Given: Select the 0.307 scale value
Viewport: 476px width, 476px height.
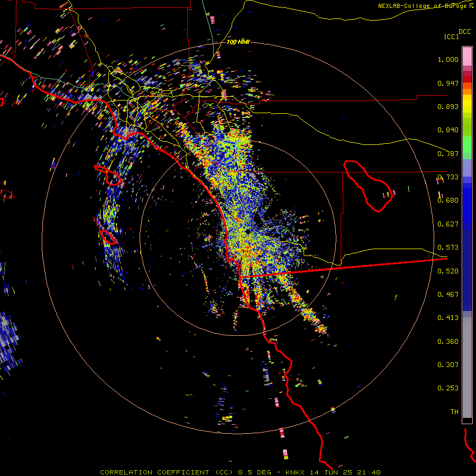Looking at the screenshot, I should coord(448,365).
